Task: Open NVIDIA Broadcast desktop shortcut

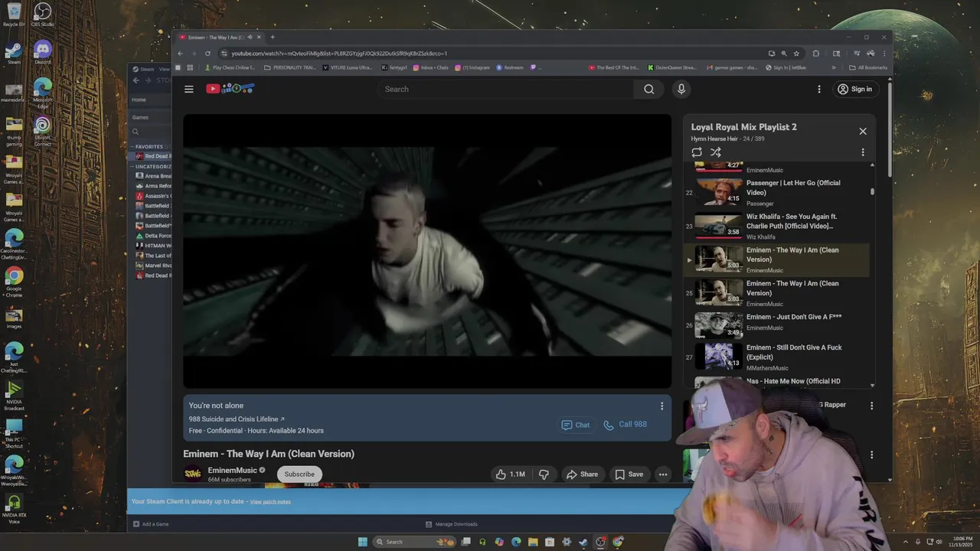Action: point(14,394)
